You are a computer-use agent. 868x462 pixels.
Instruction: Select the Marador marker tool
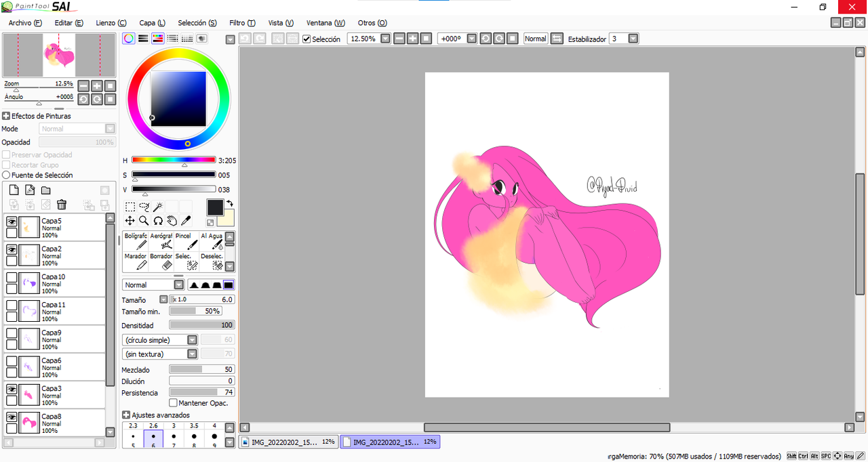136,261
